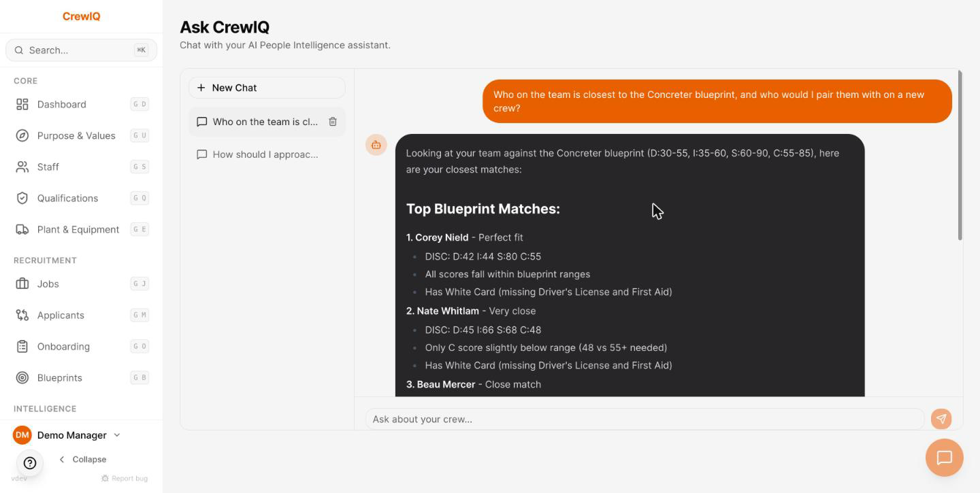The height and width of the screenshot is (493, 980).
Task: Open the Staff section
Action: click(x=81, y=167)
